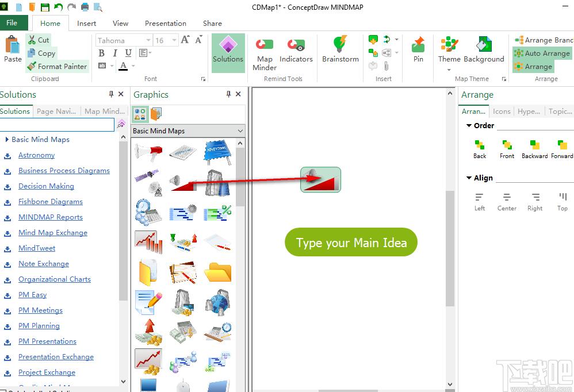Screen dimensions: 574x392
Task: Toggle bold formatting
Action: [x=101, y=53]
